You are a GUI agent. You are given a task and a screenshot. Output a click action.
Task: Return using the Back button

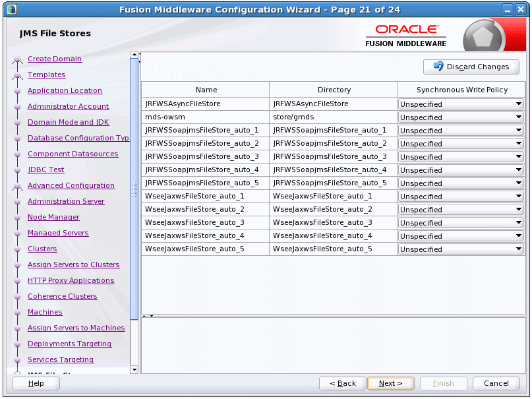[343, 383]
